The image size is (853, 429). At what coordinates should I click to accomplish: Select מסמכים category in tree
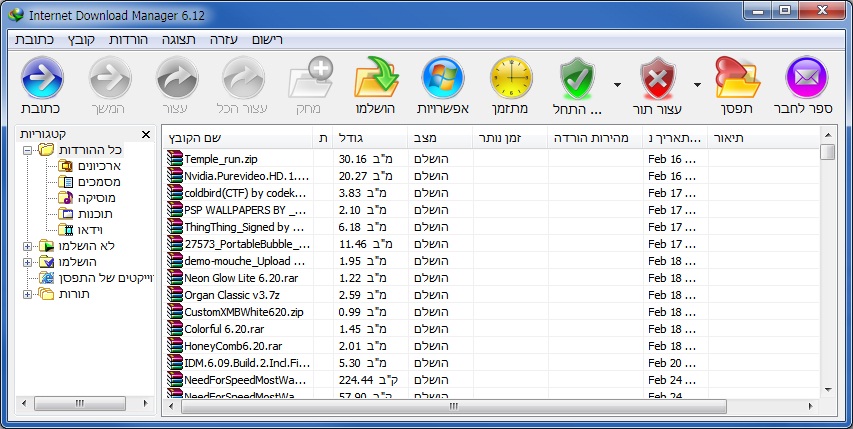[99, 182]
